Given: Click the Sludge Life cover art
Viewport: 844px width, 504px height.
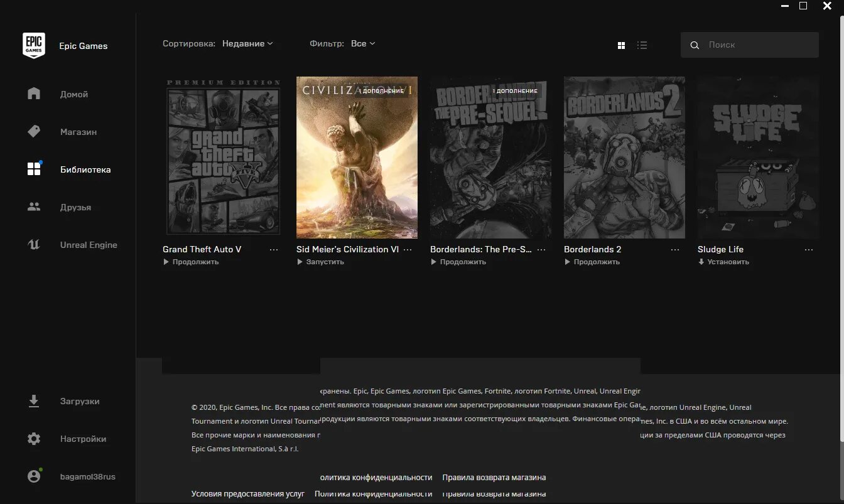Looking at the screenshot, I should (x=758, y=158).
